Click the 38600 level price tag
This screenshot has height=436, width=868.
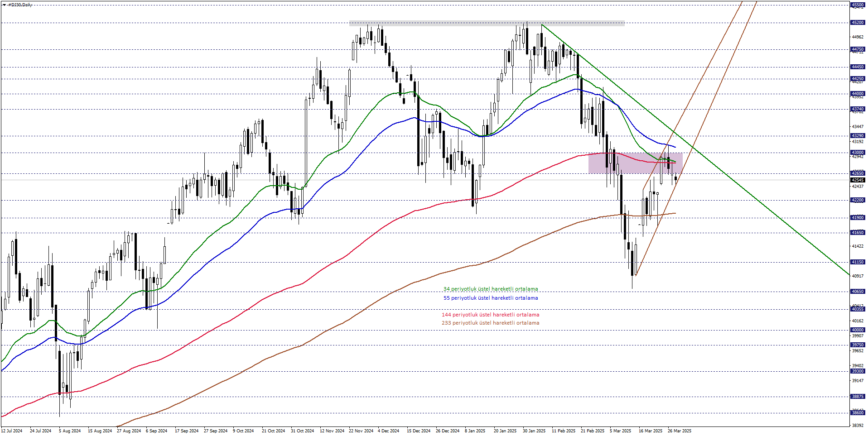pos(858,413)
